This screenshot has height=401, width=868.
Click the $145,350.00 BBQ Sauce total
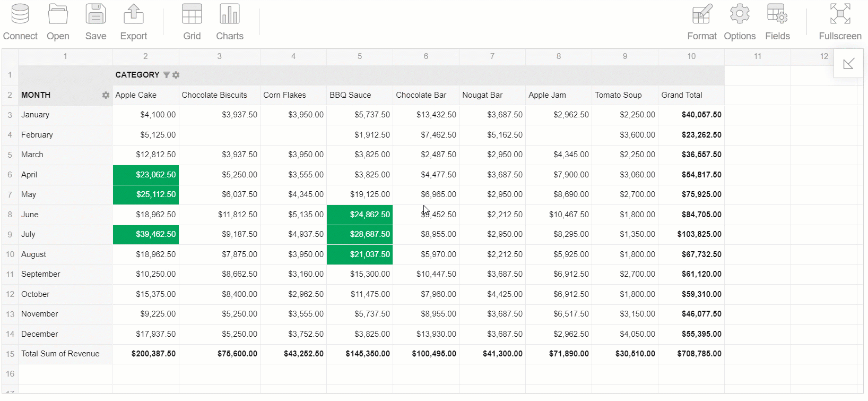coord(360,354)
